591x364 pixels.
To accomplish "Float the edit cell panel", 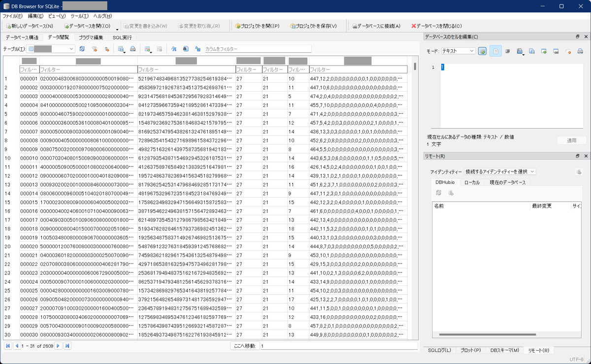I will pyautogui.click(x=578, y=37).
